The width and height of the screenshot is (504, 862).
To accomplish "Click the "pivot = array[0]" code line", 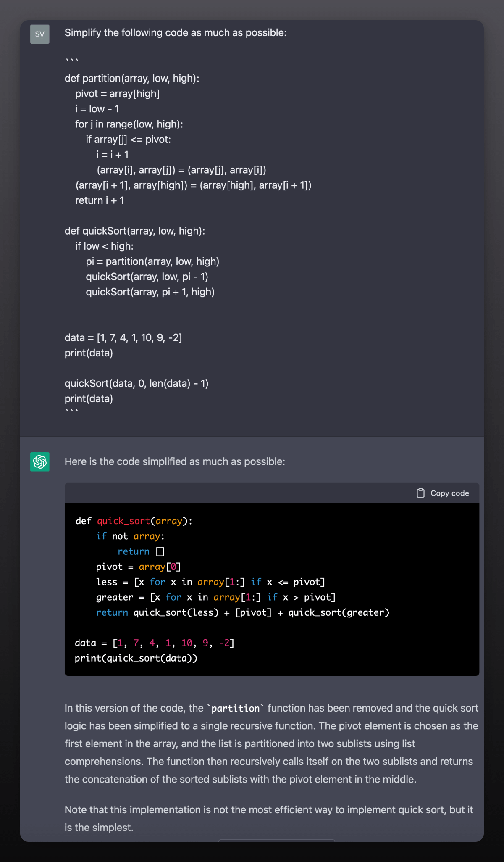I will (x=138, y=567).
